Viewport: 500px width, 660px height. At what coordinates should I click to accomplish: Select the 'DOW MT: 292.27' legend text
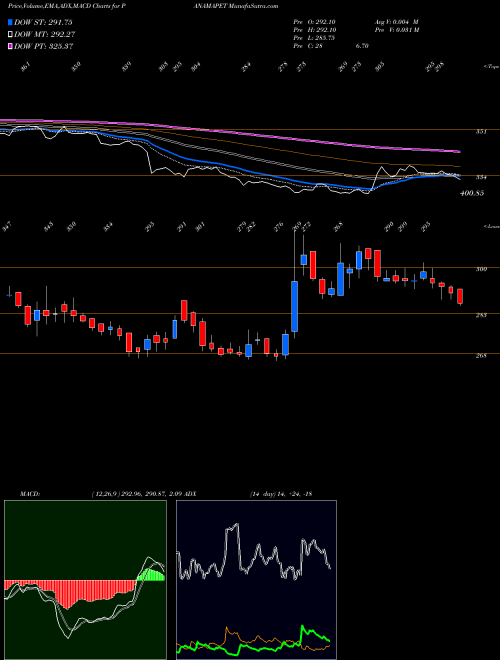click(x=45, y=35)
